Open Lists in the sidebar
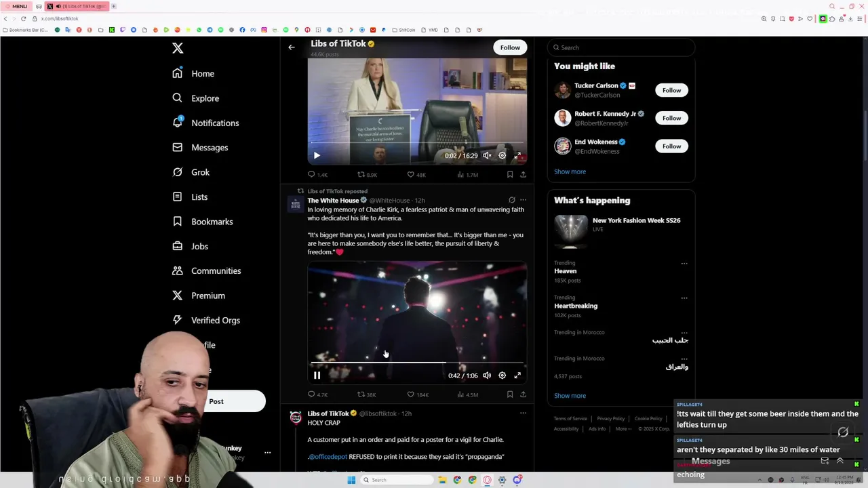This screenshot has width=868, height=488. pos(191,197)
